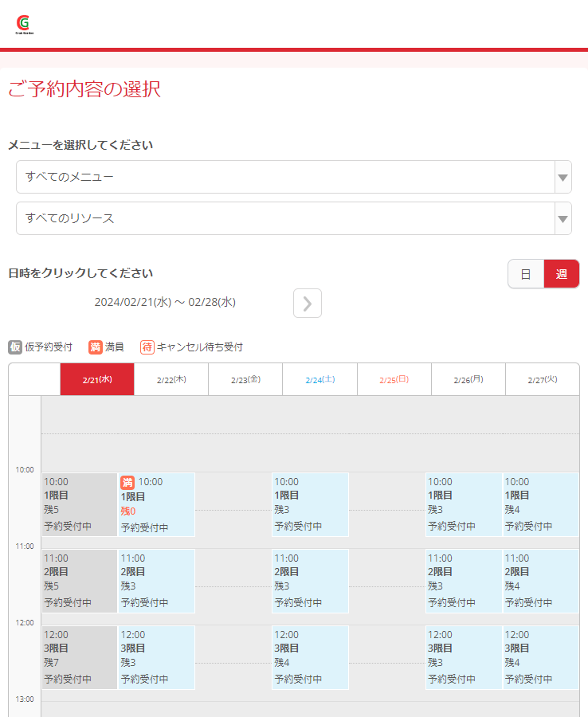588x717 pixels.
Task: Select the 2/27(火) date column header
Action: [542, 380]
